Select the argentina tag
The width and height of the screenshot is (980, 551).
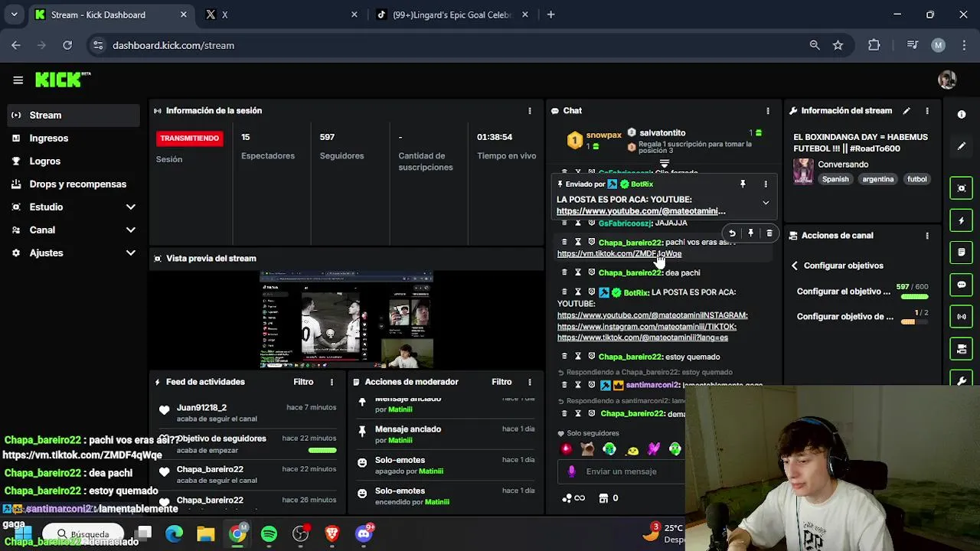tap(878, 179)
